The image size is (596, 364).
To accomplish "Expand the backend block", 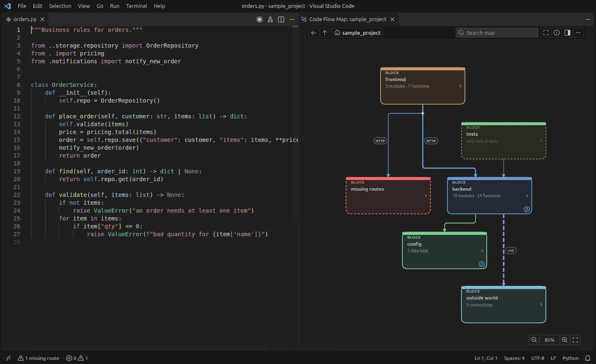I will pyautogui.click(x=527, y=196).
